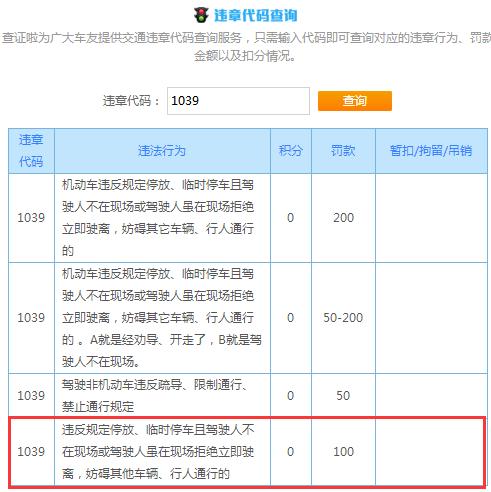Click the violation description in the 200-fine row

pyautogui.click(x=158, y=218)
